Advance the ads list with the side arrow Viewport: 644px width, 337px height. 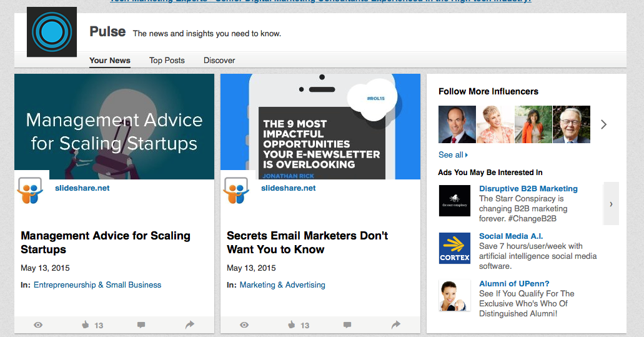pyautogui.click(x=611, y=204)
